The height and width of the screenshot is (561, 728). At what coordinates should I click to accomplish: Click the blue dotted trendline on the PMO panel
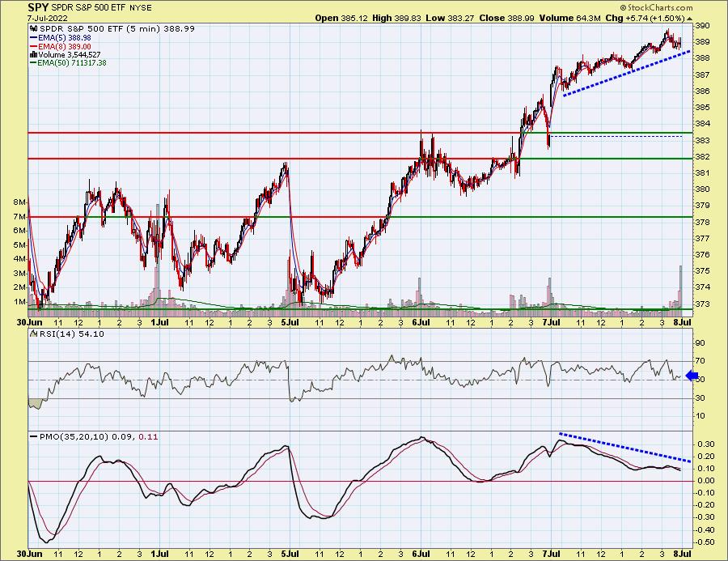(x=625, y=447)
